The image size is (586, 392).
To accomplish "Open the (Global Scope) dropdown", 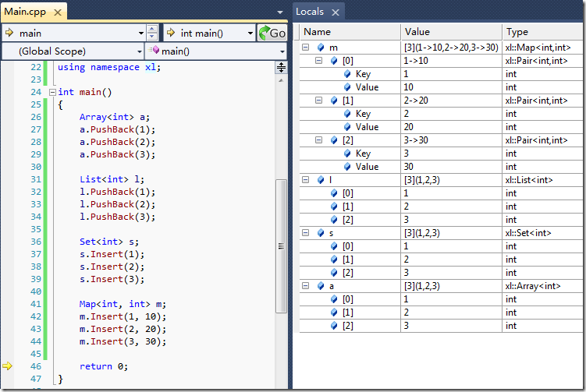I will (x=140, y=51).
